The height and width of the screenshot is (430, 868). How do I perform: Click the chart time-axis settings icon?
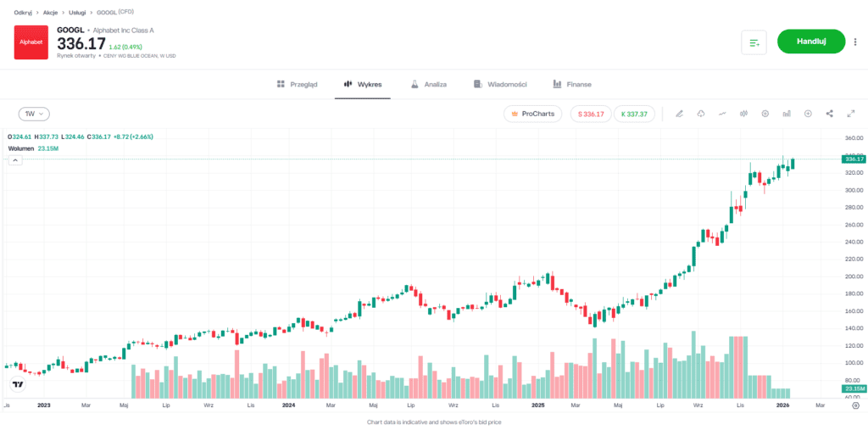click(855, 406)
